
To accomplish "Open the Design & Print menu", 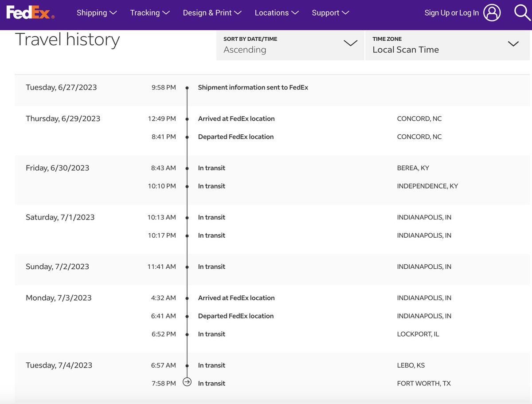I will point(212,13).
